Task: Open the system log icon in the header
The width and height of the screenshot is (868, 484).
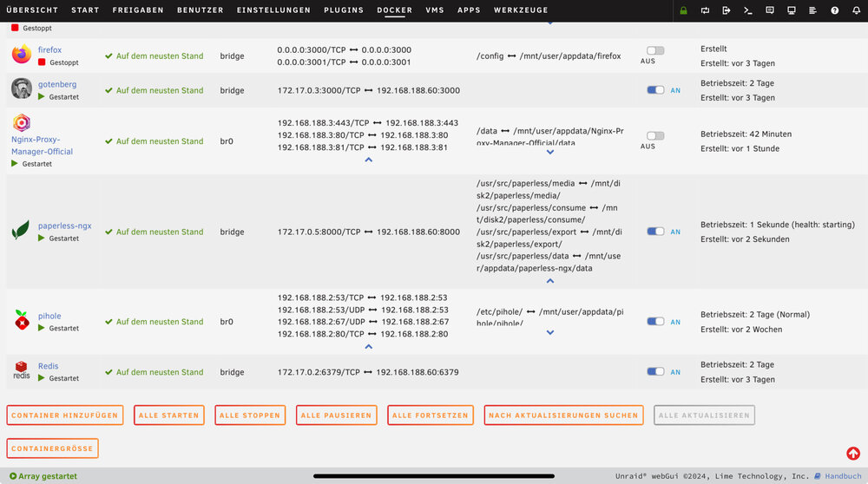Action: [x=812, y=10]
